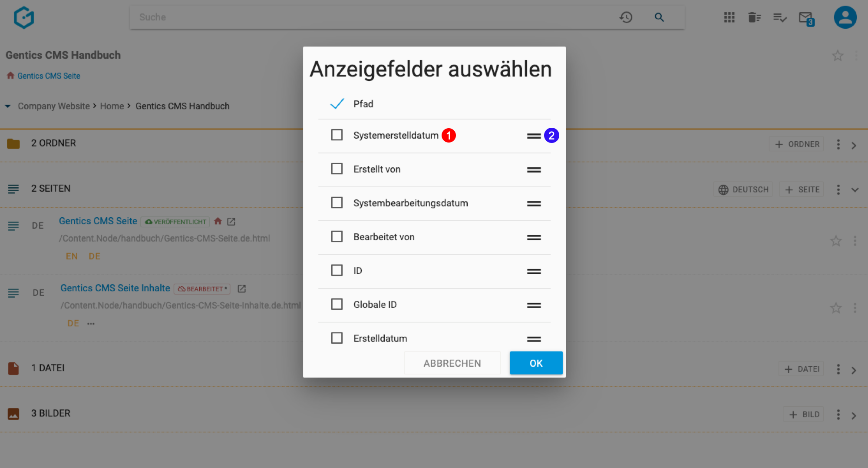This screenshot has height=468, width=868.
Task: Enable the Bearbeitet von checkbox
Action: [x=337, y=236]
